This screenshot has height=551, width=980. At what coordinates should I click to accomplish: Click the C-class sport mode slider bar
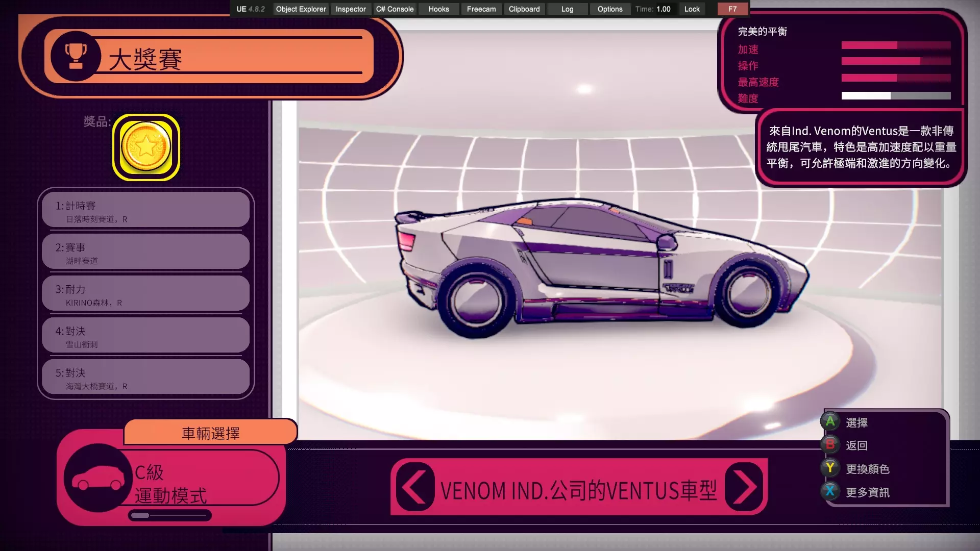(x=169, y=516)
